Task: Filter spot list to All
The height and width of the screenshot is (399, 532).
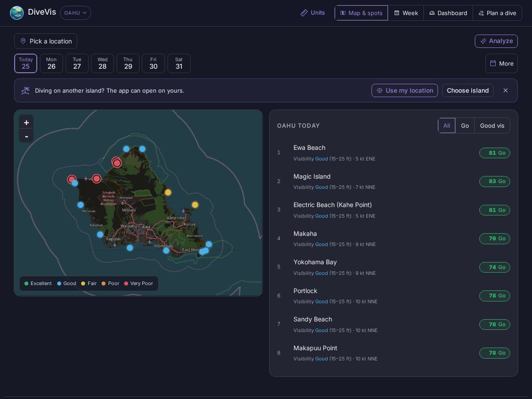Action: pos(446,125)
